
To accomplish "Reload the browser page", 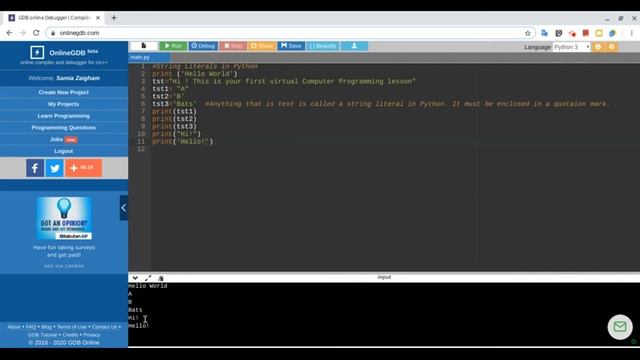I will pos(36,33).
